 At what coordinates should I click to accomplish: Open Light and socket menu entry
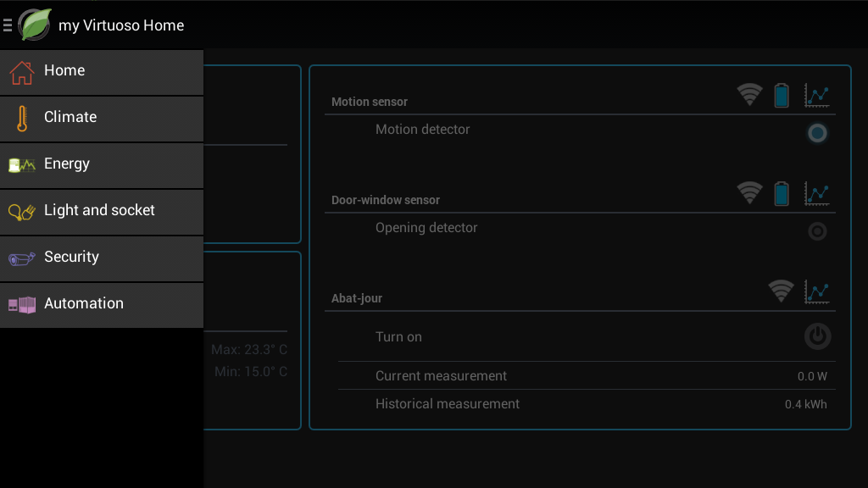click(x=102, y=212)
